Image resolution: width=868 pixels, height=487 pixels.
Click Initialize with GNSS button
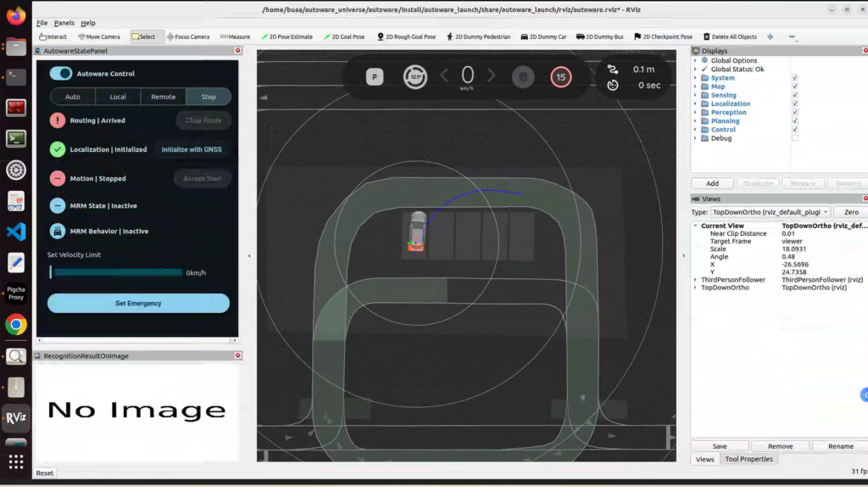pos(192,149)
